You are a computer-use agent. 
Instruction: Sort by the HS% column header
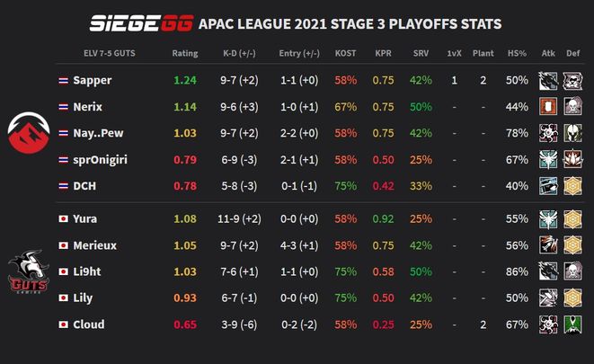tap(517, 53)
